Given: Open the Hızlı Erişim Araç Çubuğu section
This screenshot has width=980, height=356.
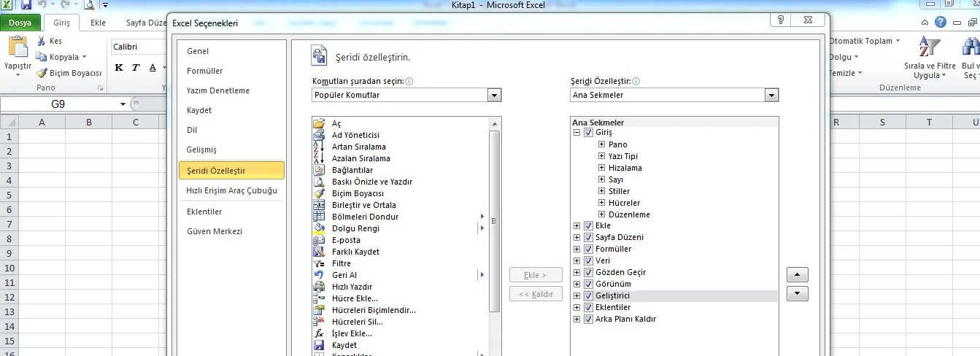Looking at the screenshot, I should (231, 190).
